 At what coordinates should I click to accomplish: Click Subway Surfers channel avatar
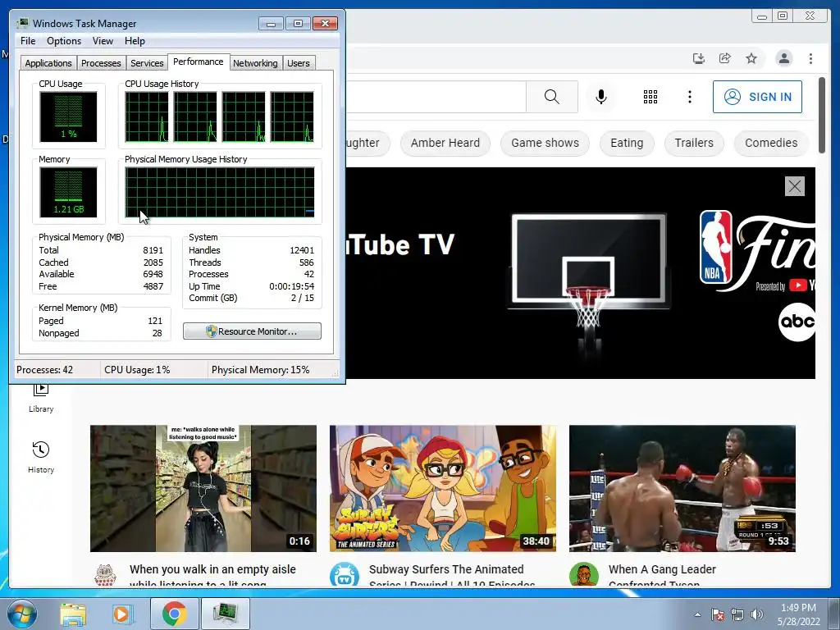(345, 575)
